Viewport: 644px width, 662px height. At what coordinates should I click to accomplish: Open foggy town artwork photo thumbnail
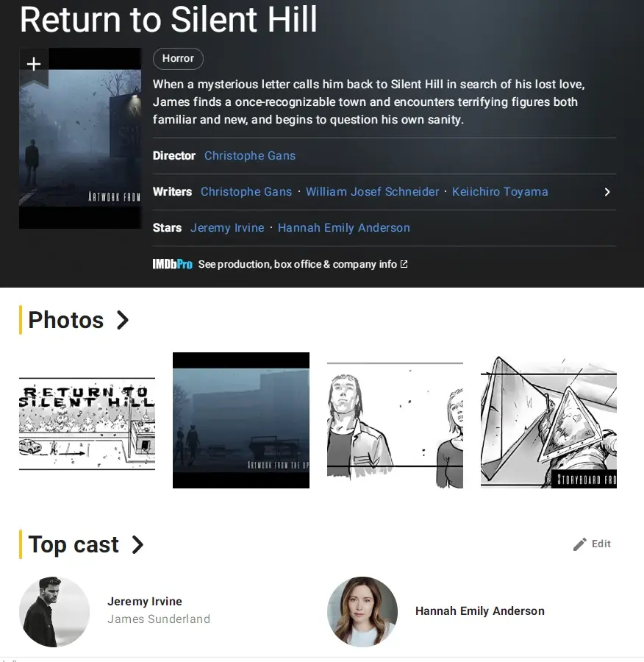[x=241, y=420]
